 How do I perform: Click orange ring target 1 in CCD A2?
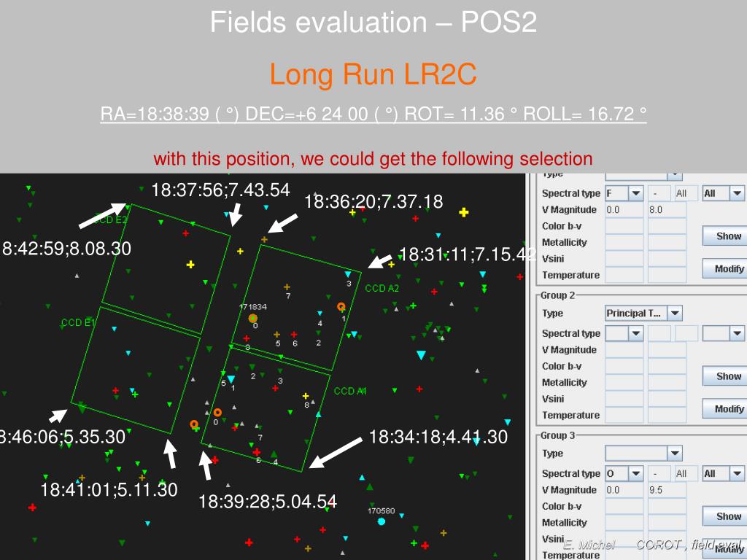(x=341, y=307)
